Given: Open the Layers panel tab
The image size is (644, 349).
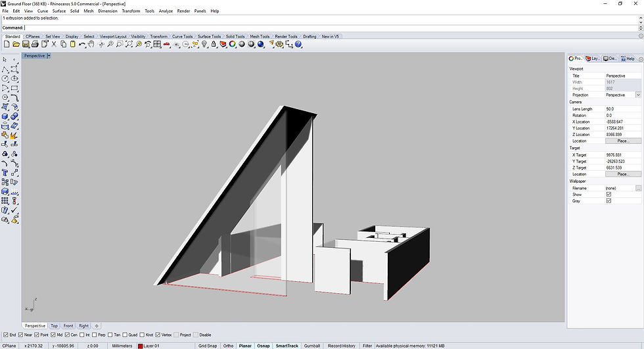Looking at the screenshot, I should coord(593,58).
